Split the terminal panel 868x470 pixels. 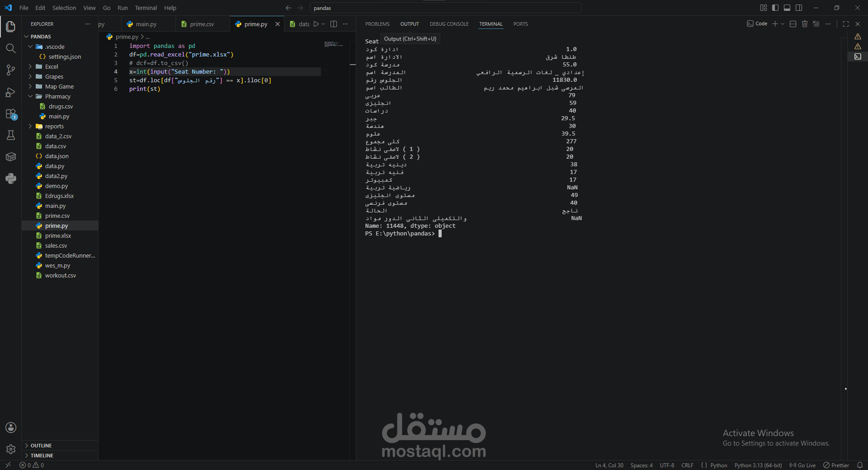click(793, 24)
